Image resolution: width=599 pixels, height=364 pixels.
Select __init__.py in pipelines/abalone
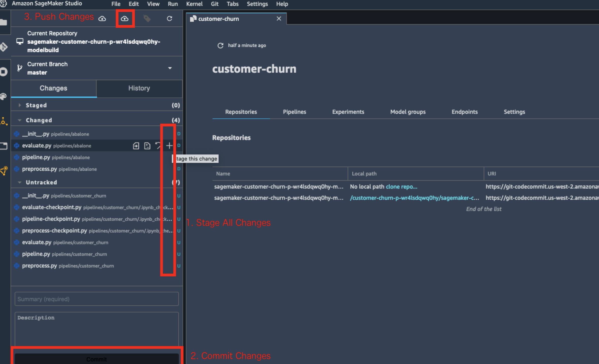coord(96,134)
